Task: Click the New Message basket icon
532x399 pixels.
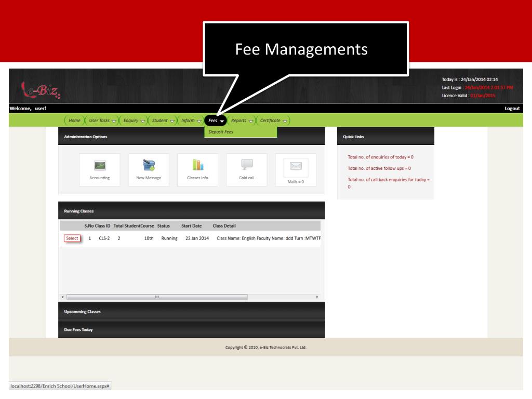Action: [x=149, y=165]
